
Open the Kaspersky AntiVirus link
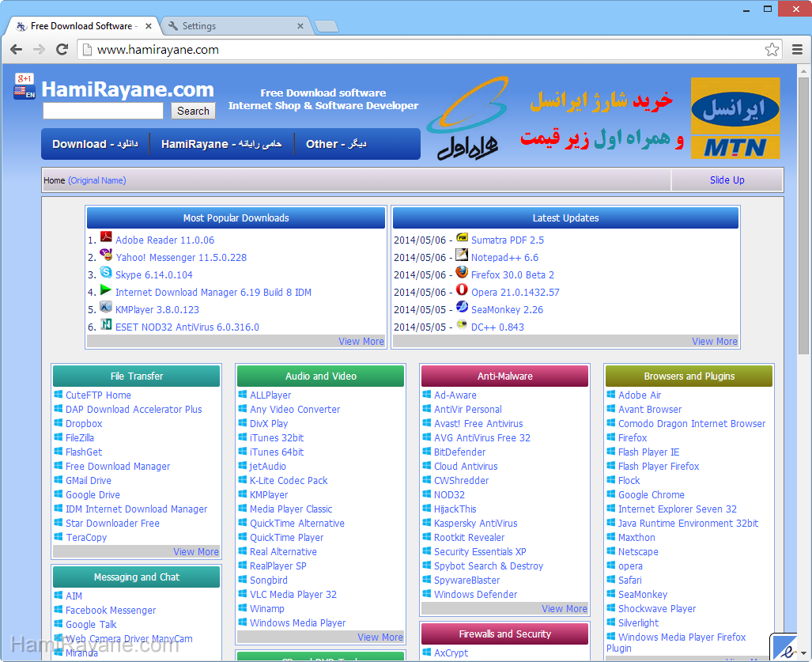pyautogui.click(x=475, y=523)
